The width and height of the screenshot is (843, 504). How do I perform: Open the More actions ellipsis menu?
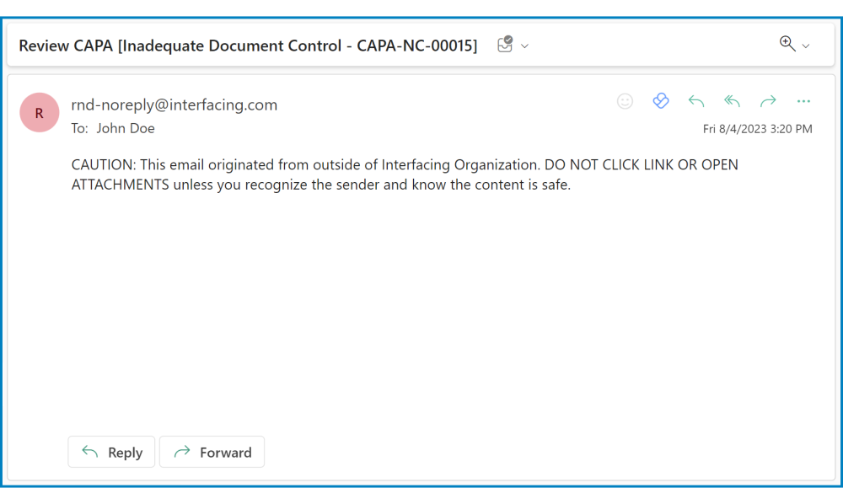point(803,101)
